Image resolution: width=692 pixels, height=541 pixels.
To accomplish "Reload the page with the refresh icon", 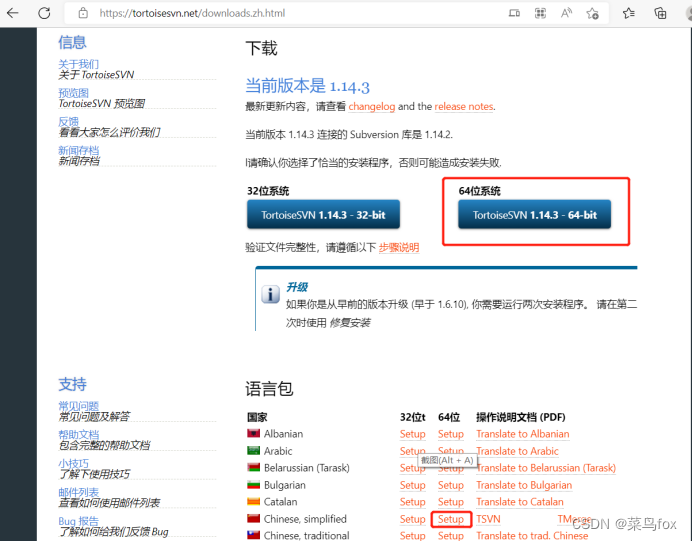I will [x=44, y=13].
